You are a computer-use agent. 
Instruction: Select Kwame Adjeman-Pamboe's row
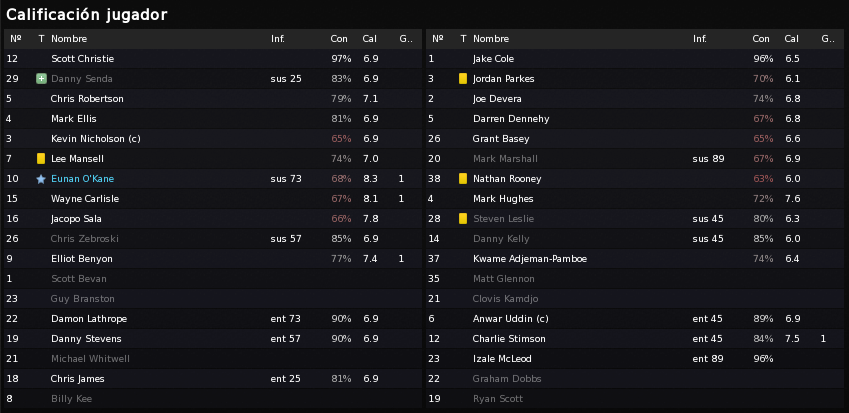coord(635,259)
